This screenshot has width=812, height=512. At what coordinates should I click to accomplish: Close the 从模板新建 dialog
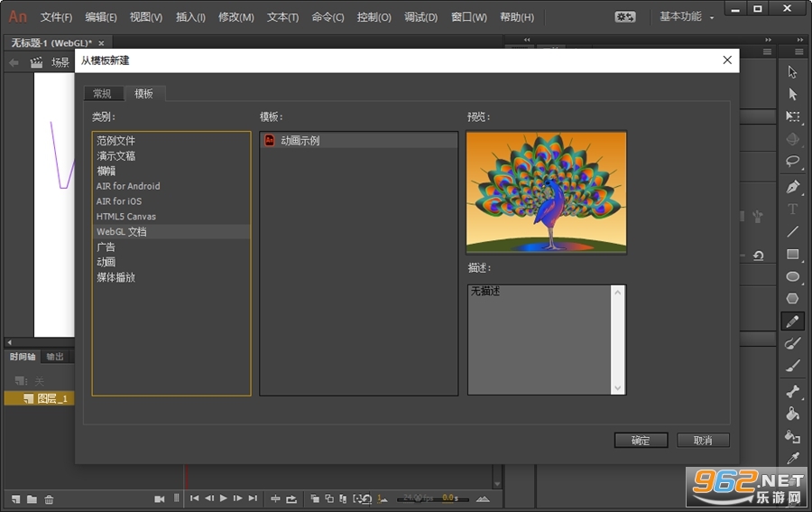(727, 61)
